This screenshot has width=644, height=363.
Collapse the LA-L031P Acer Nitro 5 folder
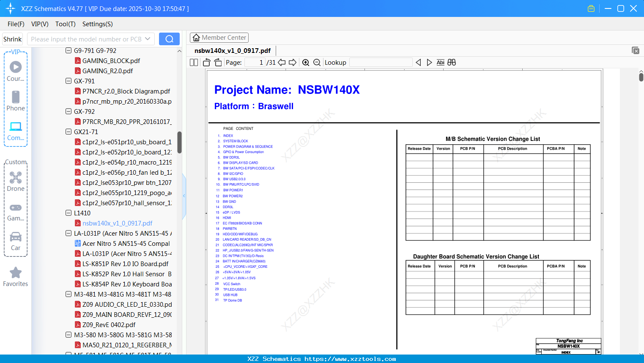69,233
